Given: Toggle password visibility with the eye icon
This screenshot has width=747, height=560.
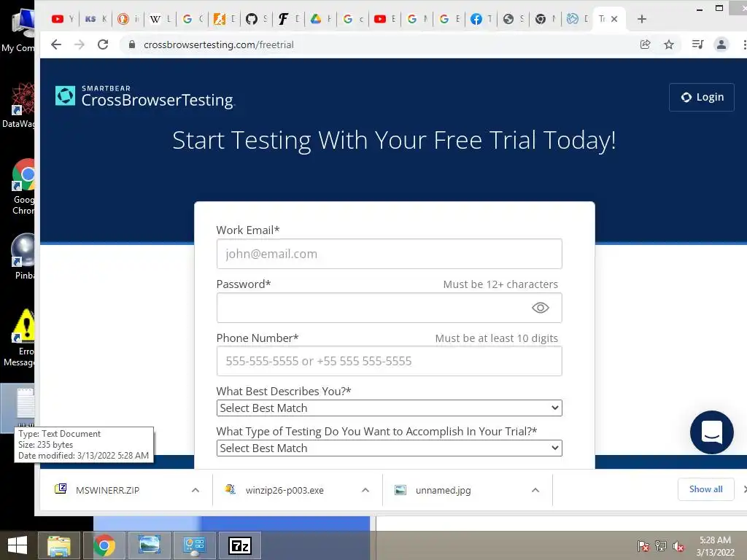Looking at the screenshot, I should 541,308.
